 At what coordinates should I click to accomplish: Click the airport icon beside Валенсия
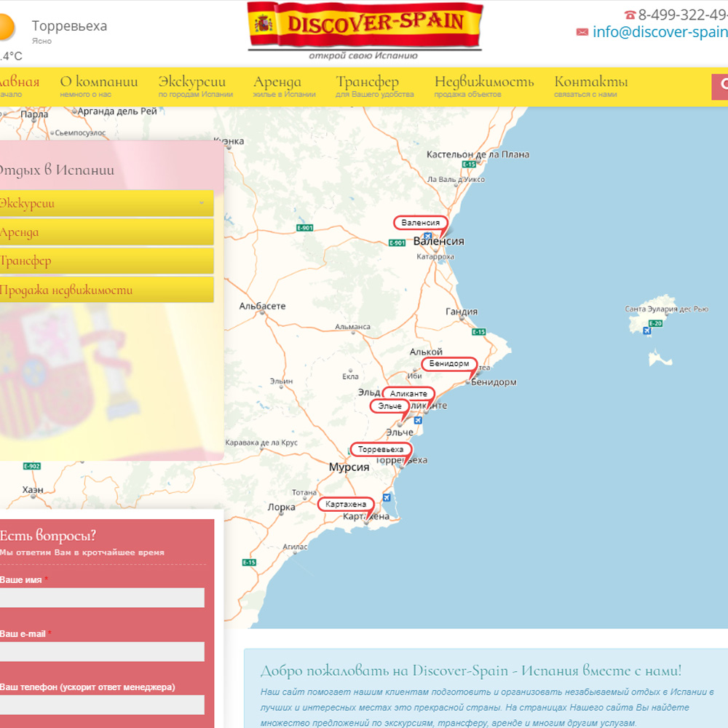click(x=427, y=236)
